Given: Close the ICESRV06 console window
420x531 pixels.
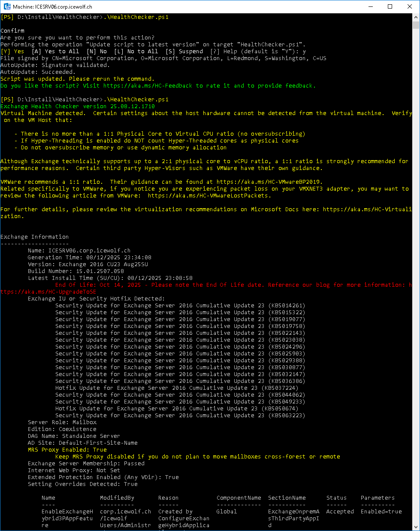Looking at the screenshot, I should pos(410,6).
